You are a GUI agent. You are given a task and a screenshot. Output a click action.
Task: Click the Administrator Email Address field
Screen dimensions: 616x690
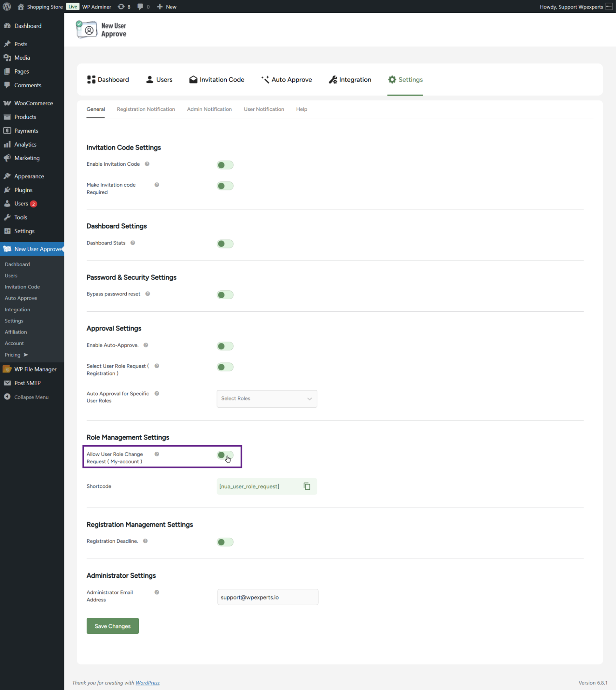click(268, 597)
